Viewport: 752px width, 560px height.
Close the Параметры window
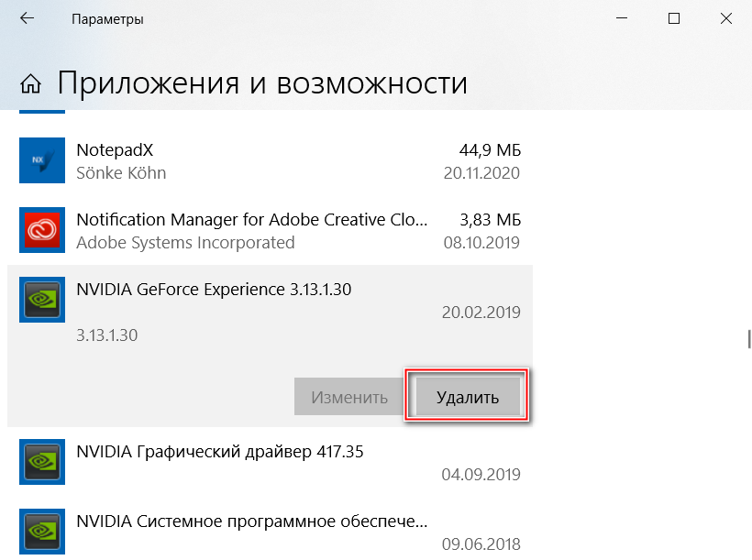pyautogui.click(x=725, y=18)
